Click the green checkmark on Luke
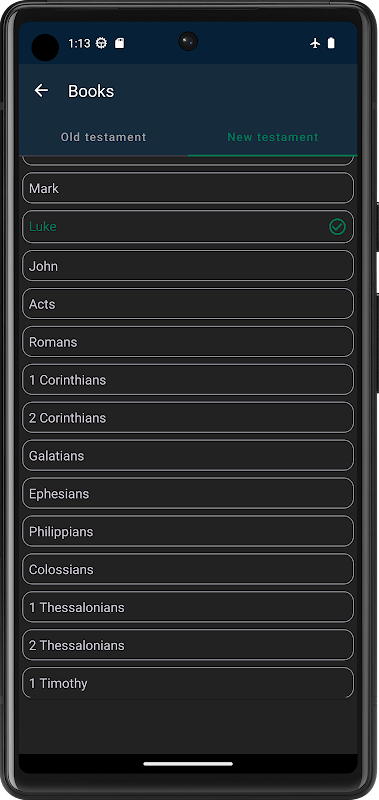The height and width of the screenshot is (800, 379). pyautogui.click(x=337, y=227)
